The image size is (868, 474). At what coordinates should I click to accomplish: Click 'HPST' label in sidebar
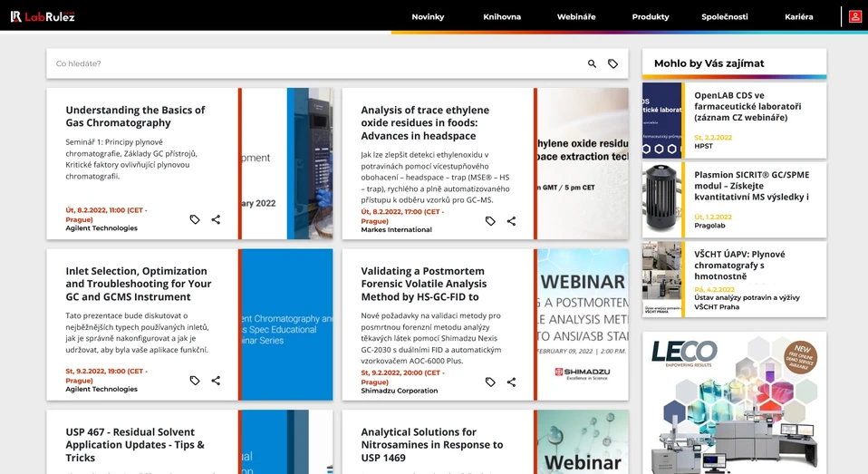[x=704, y=146]
